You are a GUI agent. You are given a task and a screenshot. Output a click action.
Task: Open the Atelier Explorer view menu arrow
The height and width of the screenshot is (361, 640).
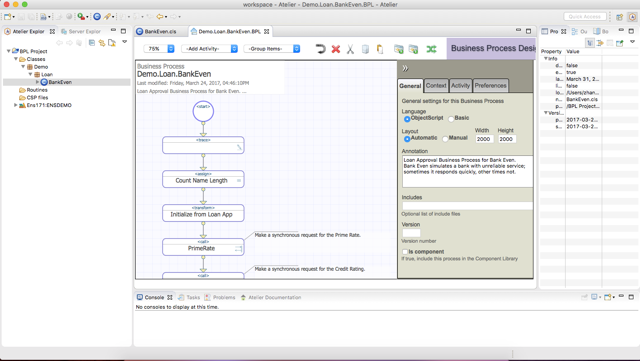(124, 42)
